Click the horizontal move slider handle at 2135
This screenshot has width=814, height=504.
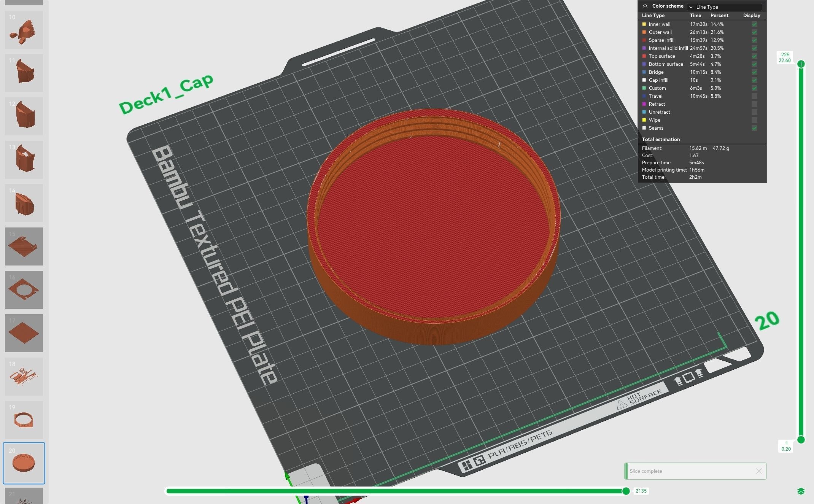626,491
